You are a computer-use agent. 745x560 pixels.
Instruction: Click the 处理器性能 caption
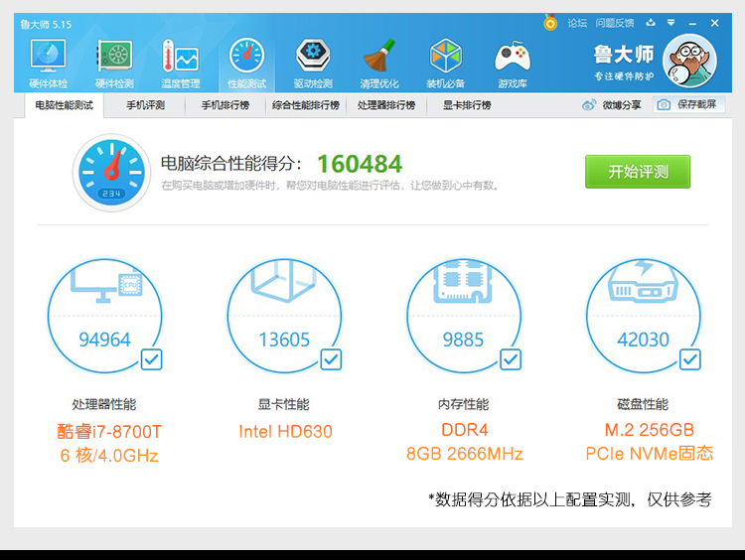[x=104, y=404]
